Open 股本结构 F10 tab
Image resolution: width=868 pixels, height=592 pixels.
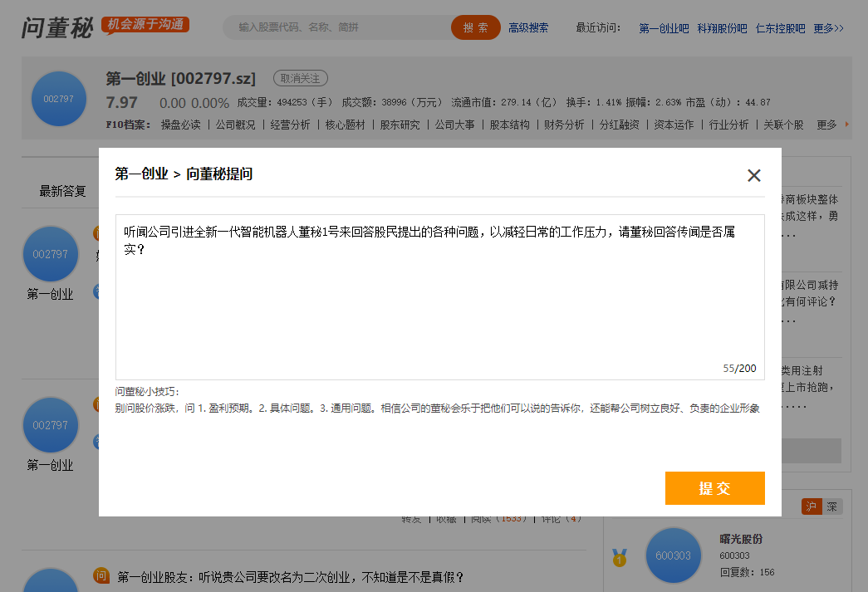click(x=509, y=125)
